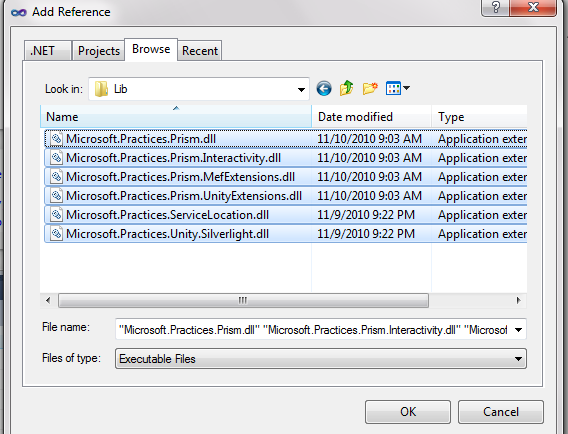Click the Cancel button
Image resolution: width=568 pixels, height=434 pixels.
pos(501,412)
